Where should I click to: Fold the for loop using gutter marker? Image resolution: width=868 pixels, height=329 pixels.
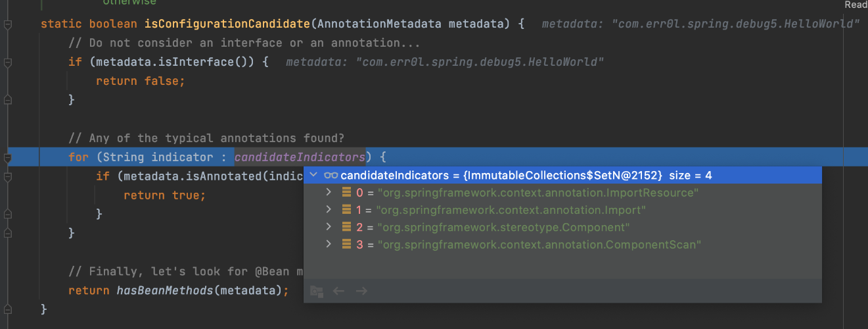(x=8, y=158)
